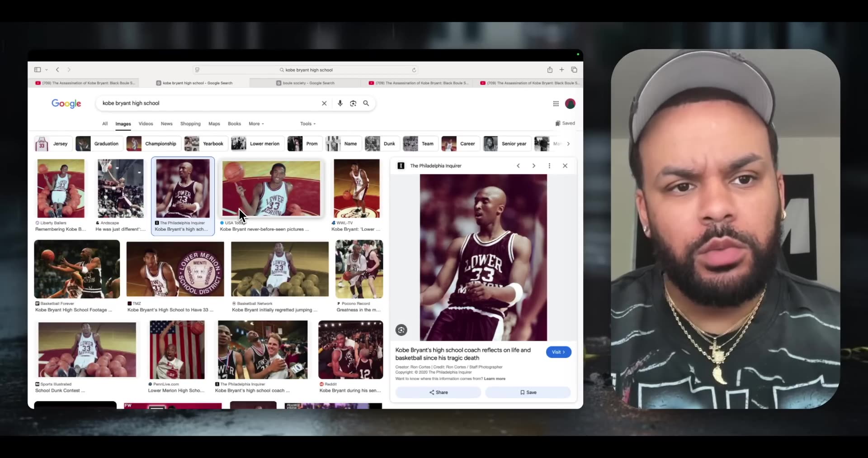The height and width of the screenshot is (458, 868).
Task: Filter images by the Senior year chip
Action: pyautogui.click(x=506, y=144)
